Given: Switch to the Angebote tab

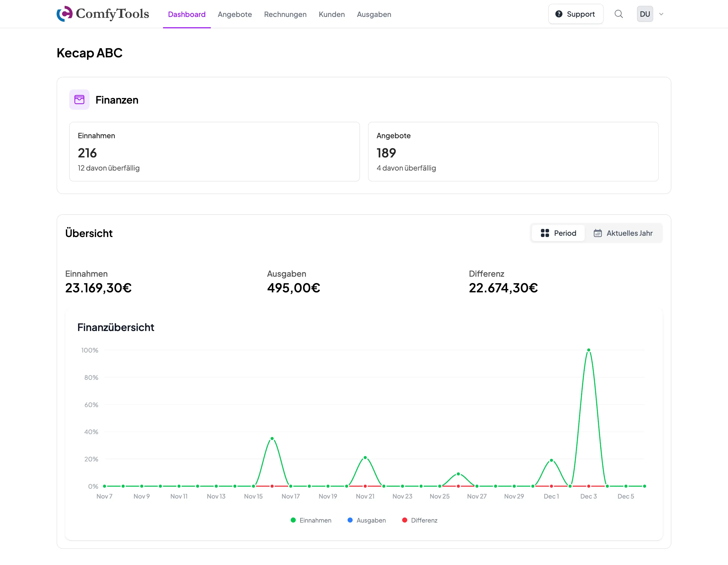Looking at the screenshot, I should [235, 14].
